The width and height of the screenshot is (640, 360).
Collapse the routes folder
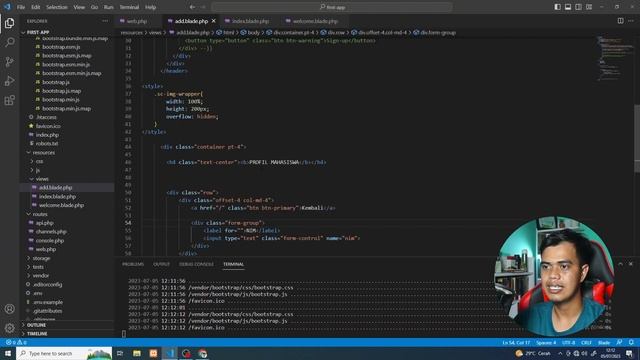click(40, 214)
